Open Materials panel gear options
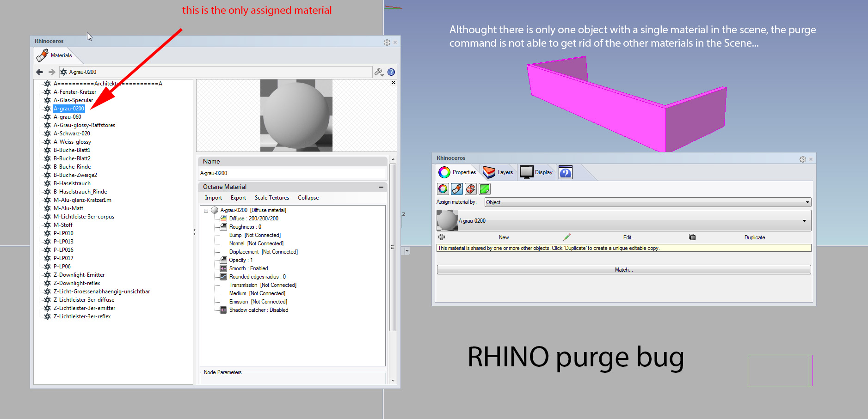Image resolution: width=868 pixels, height=419 pixels. [x=387, y=43]
